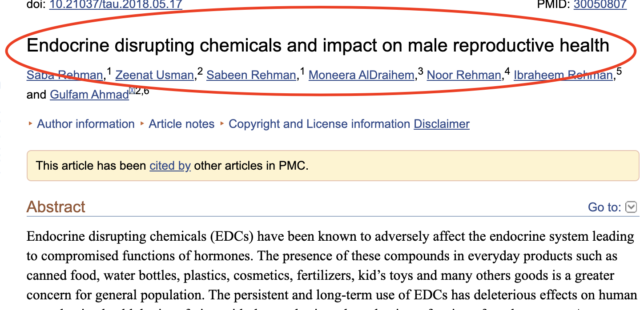The height and width of the screenshot is (310, 644).
Task: Open the cited by link
Action: point(170,166)
